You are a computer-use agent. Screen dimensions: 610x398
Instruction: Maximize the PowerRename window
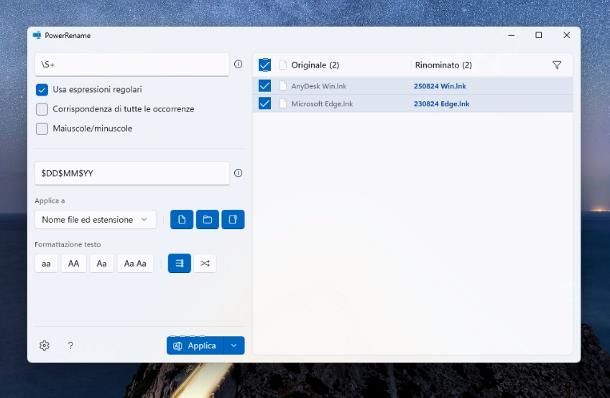coord(539,35)
